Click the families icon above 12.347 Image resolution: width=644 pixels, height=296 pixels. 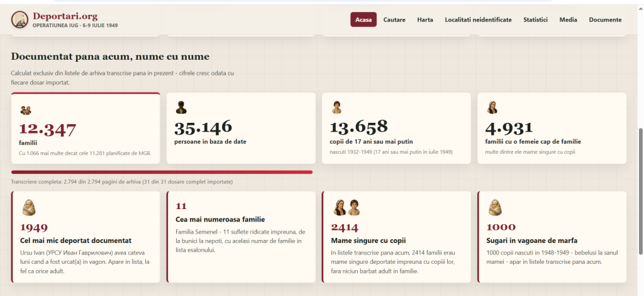click(25, 110)
